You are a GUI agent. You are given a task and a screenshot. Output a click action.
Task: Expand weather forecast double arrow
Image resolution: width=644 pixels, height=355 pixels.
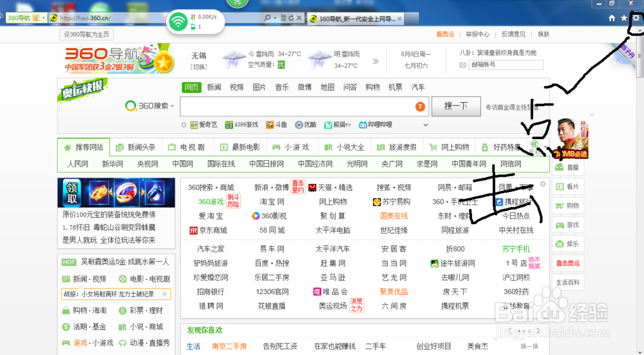tap(375, 61)
